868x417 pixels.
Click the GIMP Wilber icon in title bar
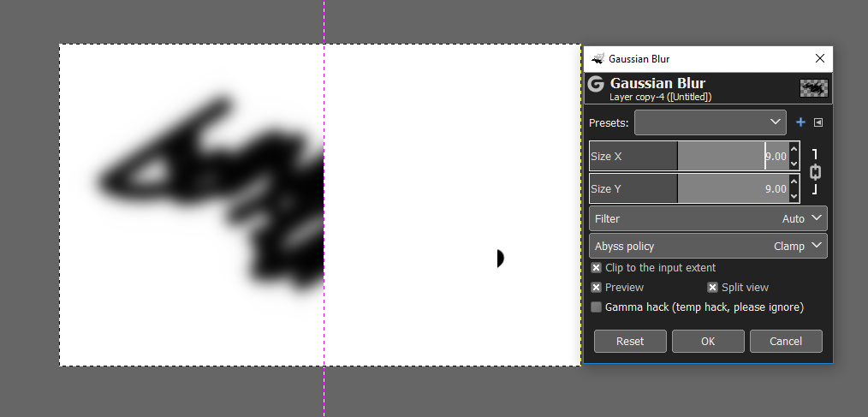tap(597, 59)
